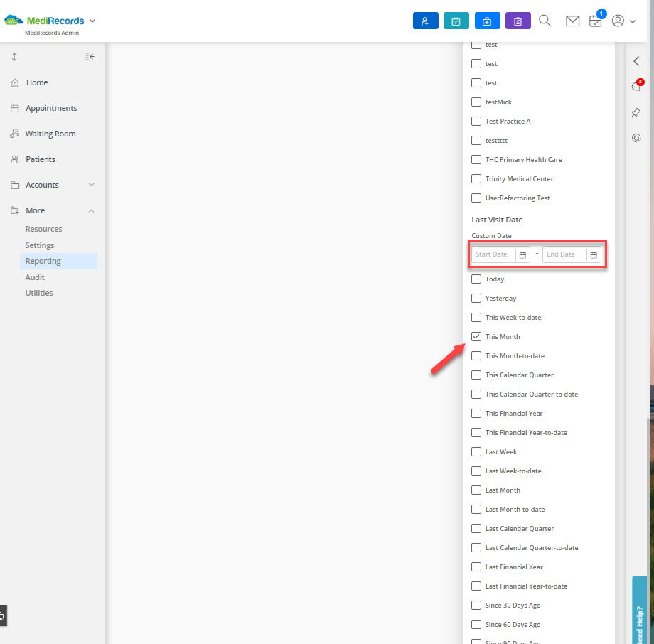Click the Waiting Room people icon
The image size is (654, 644).
(15, 134)
